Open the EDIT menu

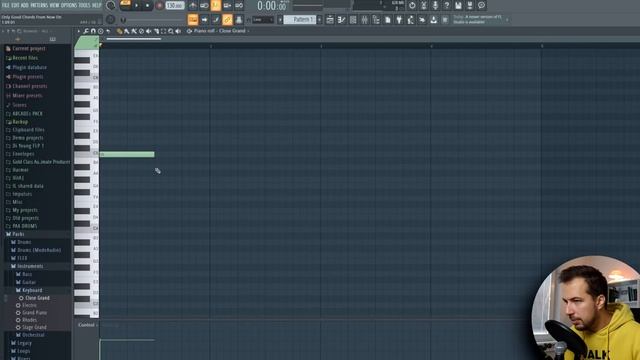(x=15, y=5)
